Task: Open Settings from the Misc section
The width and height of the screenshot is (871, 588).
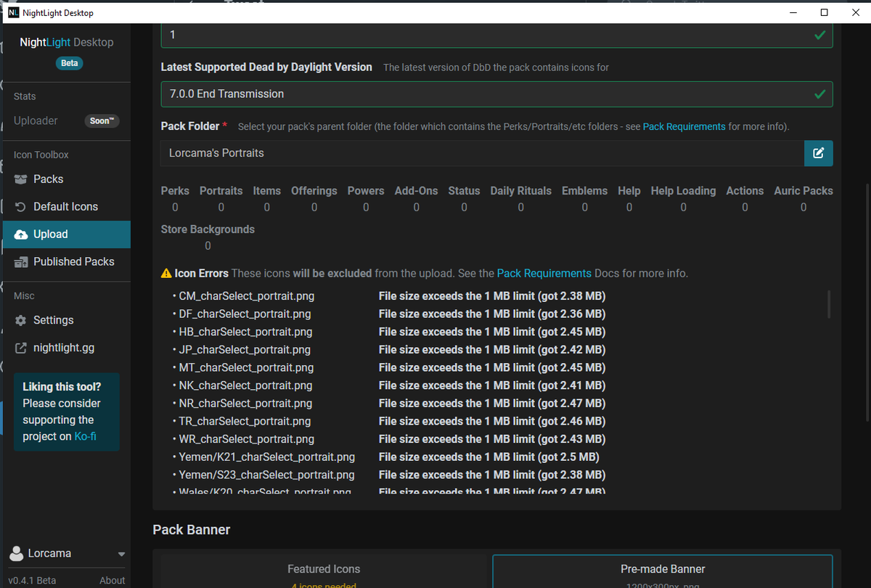Action: point(65,320)
